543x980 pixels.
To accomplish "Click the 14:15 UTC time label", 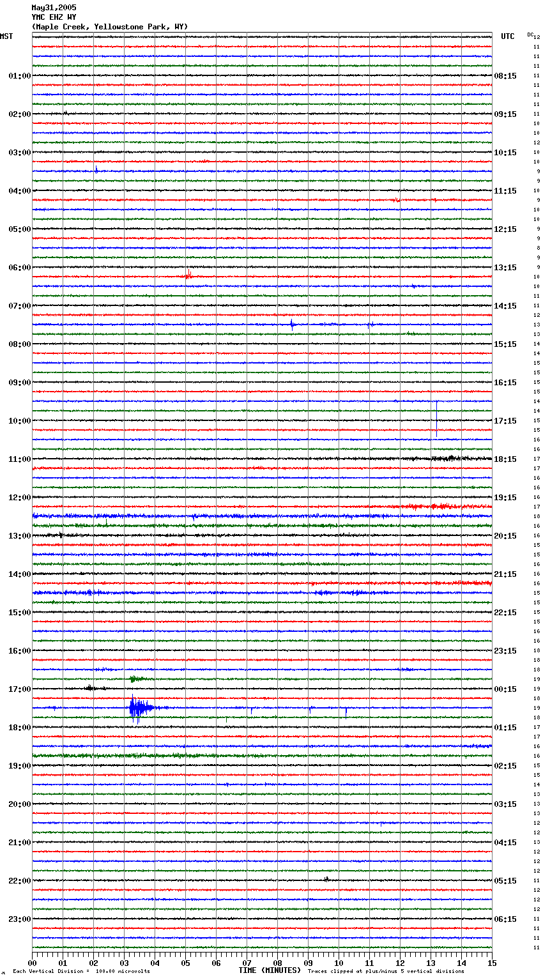I will (x=505, y=306).
